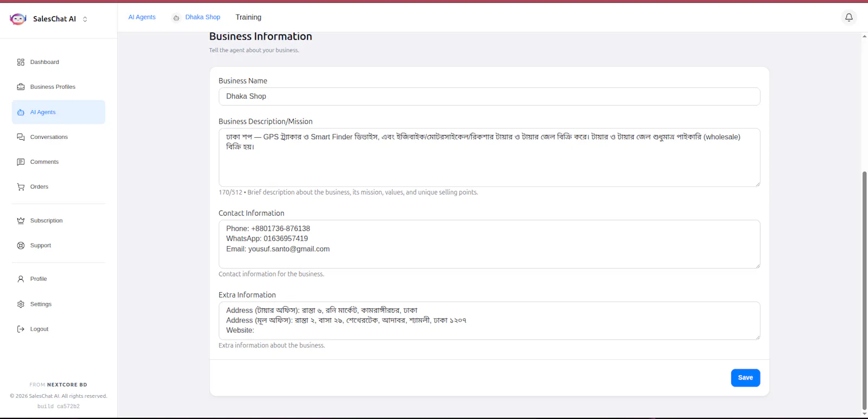This screenshot has width=868, height=419.
Task: Select the Training breadcrumb
Action: (x=248, y=17)
